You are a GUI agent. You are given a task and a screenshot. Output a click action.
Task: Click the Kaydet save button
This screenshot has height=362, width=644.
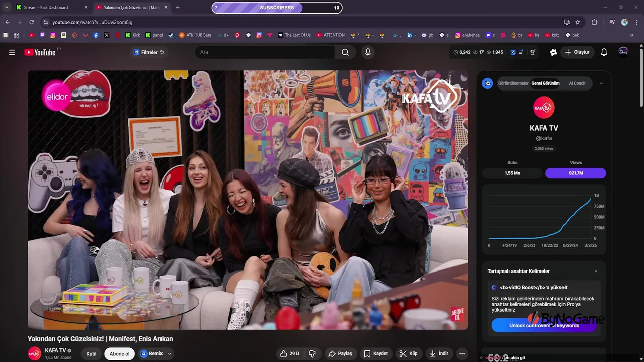pos(376,354)
